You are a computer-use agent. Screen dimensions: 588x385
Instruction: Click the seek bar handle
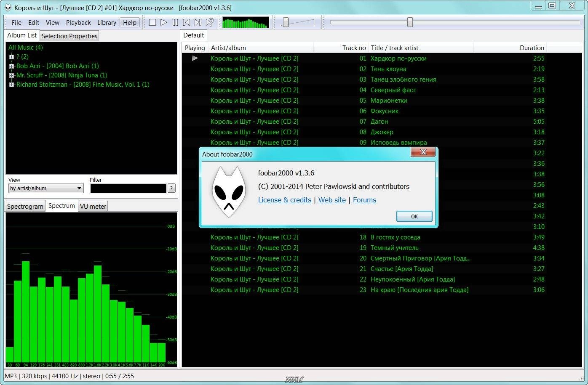tap(410, 22)
